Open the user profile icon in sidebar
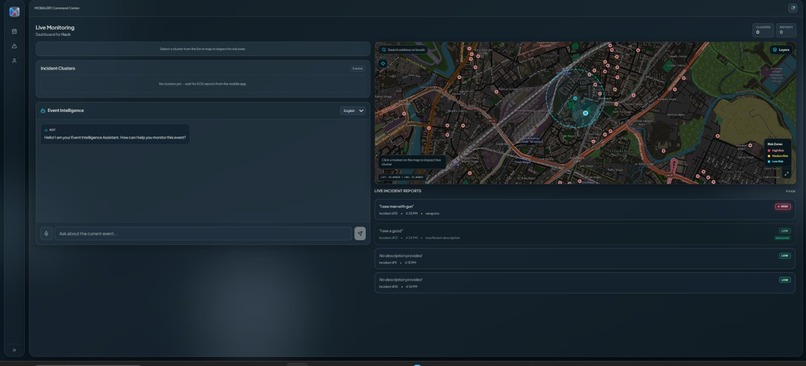This screenshot has height=366, width=806. point(14,61)
